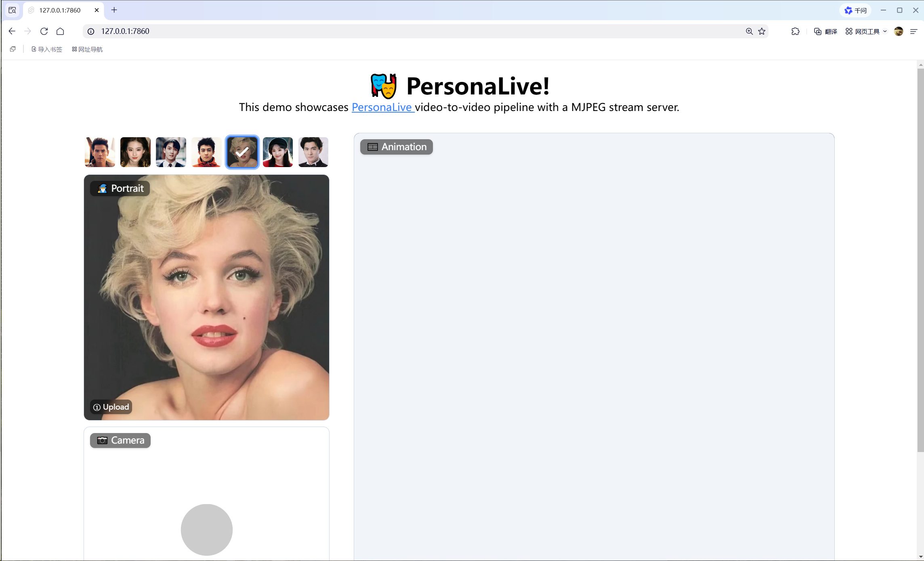The height and width of the screenshot is (561, 924).
Task: Bookmark page with the star icon
Action: 762,31
